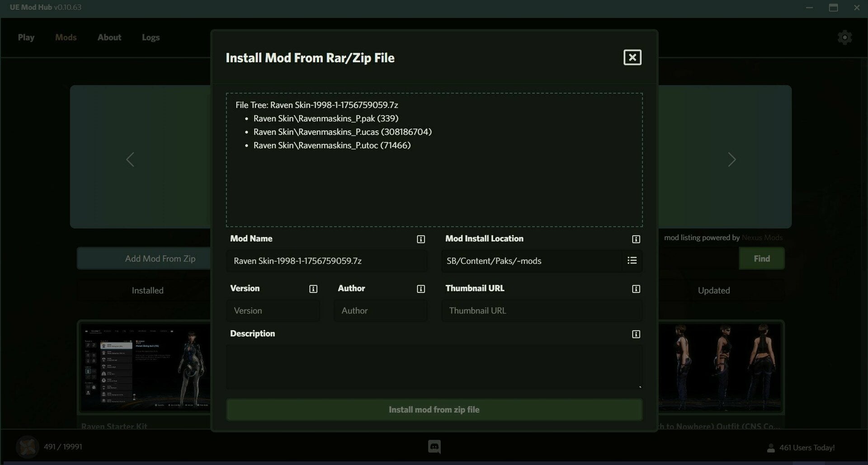
Task: Click the 491 / 19991 counter
Action: (63, 446)
